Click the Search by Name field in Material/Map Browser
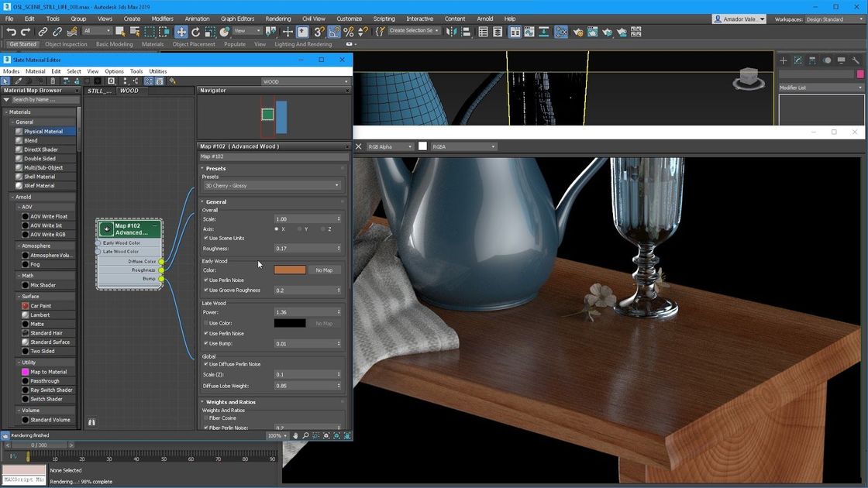 (46, 99)
